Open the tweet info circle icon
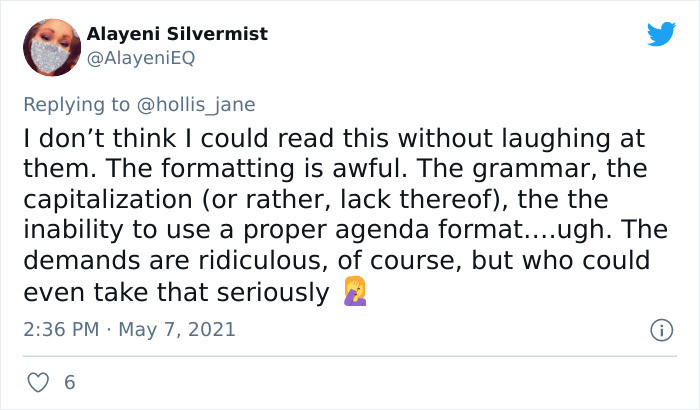 660,329
